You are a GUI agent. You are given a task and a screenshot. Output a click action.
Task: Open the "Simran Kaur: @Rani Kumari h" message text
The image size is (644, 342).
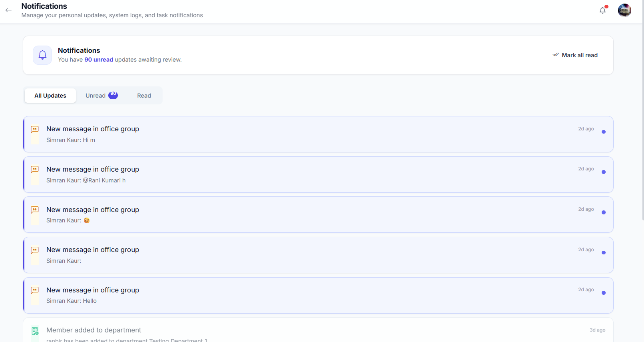86,180
